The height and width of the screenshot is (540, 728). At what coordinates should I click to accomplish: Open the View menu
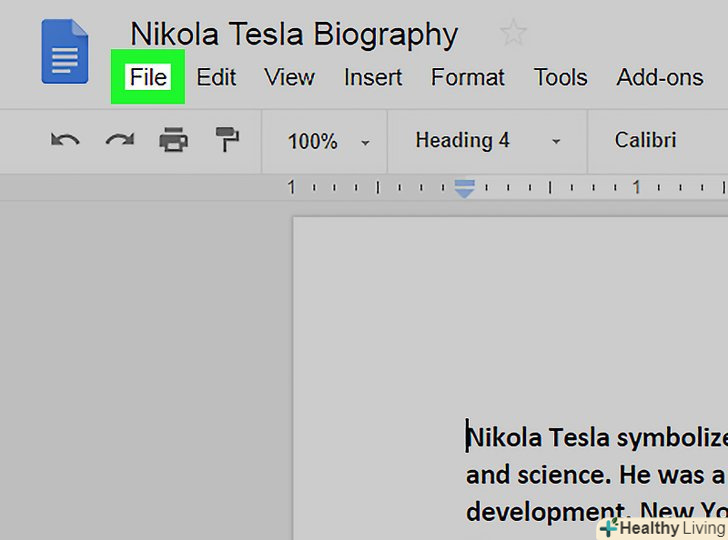[289, 77]
